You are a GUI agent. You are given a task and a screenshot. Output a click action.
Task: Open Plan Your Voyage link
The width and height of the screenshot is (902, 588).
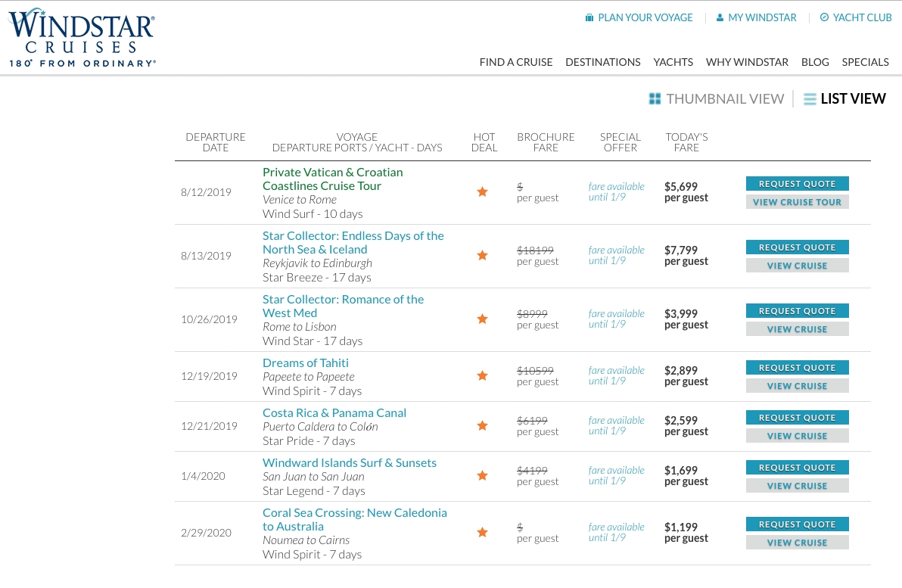pos(645,18)
